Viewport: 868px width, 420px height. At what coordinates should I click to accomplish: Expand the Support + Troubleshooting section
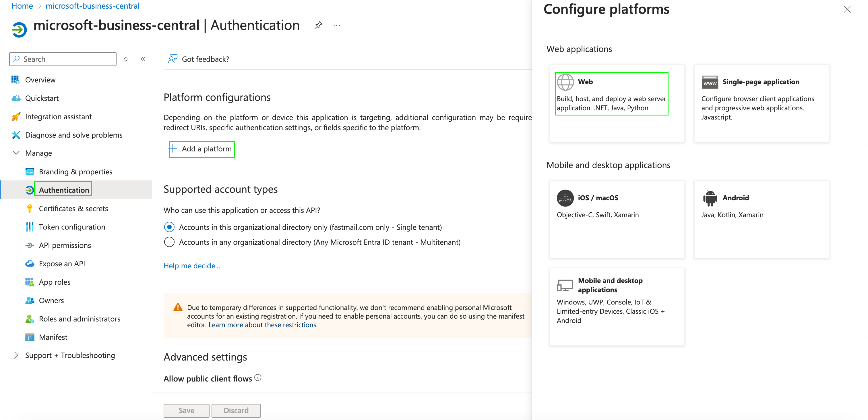click(x=15, y=355)
